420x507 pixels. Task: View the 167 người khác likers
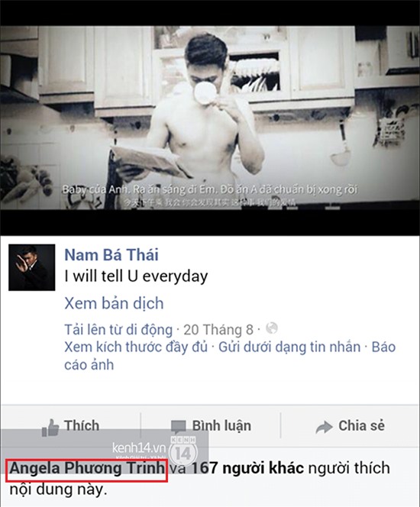tap(248, 468)
